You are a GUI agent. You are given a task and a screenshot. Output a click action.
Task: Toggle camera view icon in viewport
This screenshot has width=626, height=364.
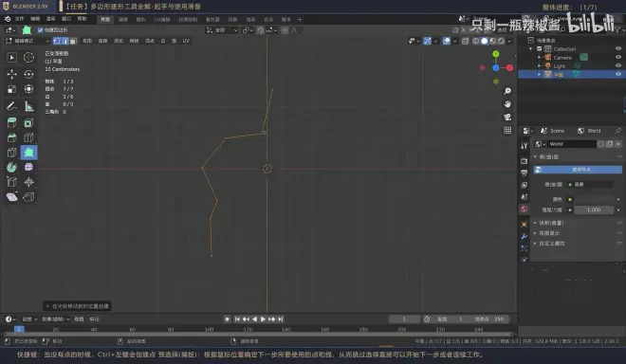pos(507,117)
